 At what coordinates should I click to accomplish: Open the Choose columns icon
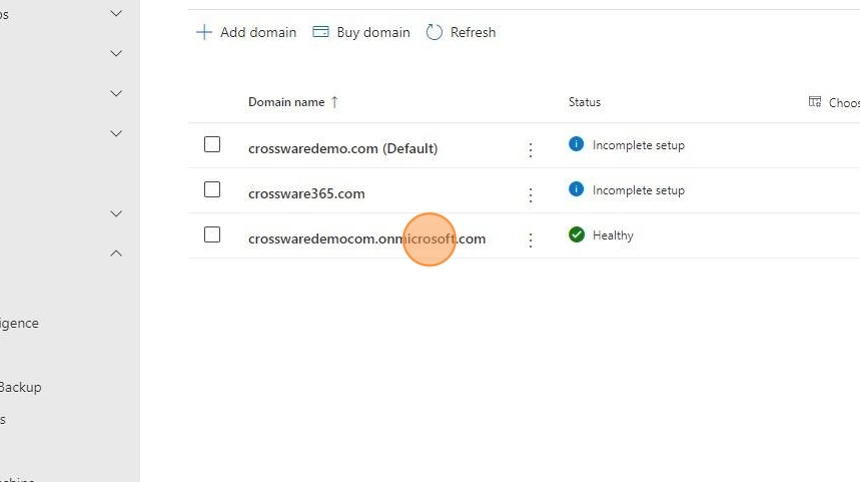(815, 101)
